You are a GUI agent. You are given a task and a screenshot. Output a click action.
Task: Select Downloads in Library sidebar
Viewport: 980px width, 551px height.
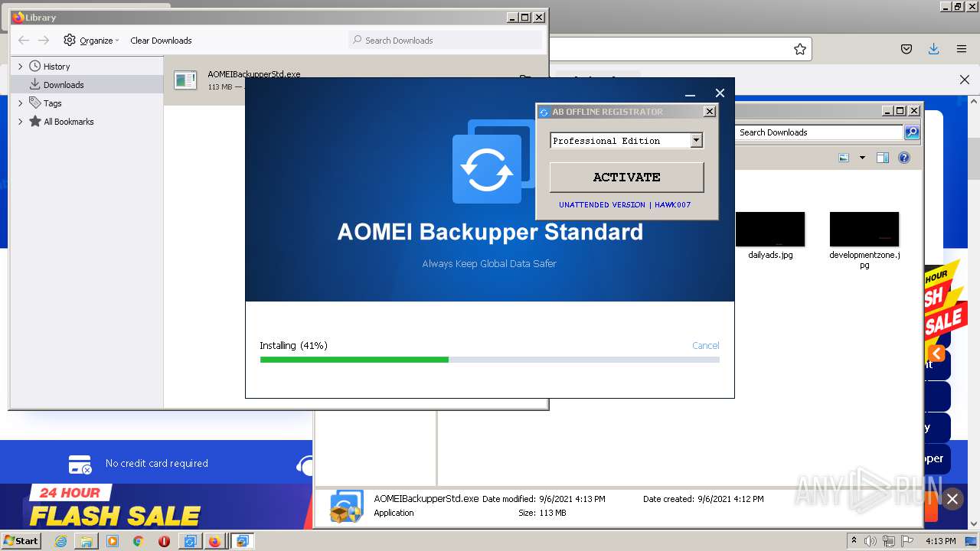coord(64,85)
